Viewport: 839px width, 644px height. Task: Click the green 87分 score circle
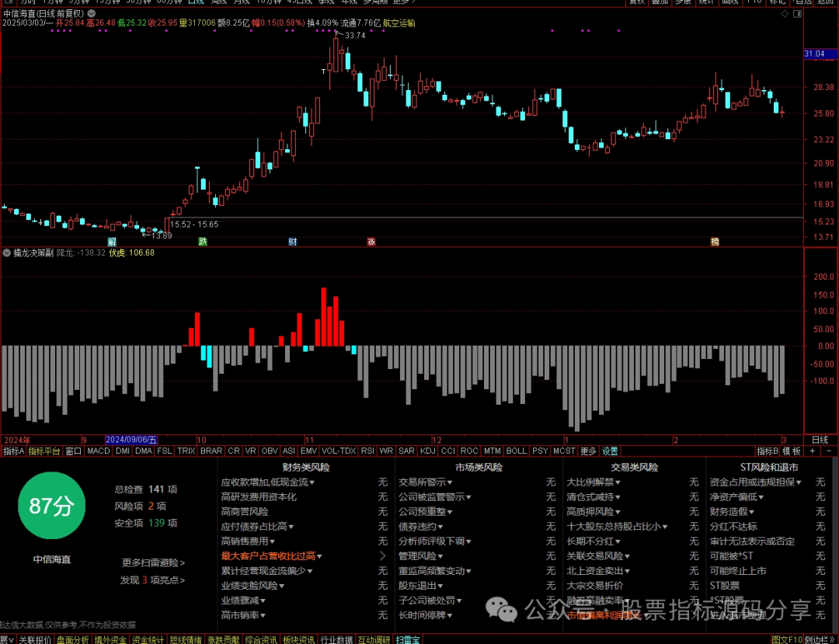(x=51, y=506)
